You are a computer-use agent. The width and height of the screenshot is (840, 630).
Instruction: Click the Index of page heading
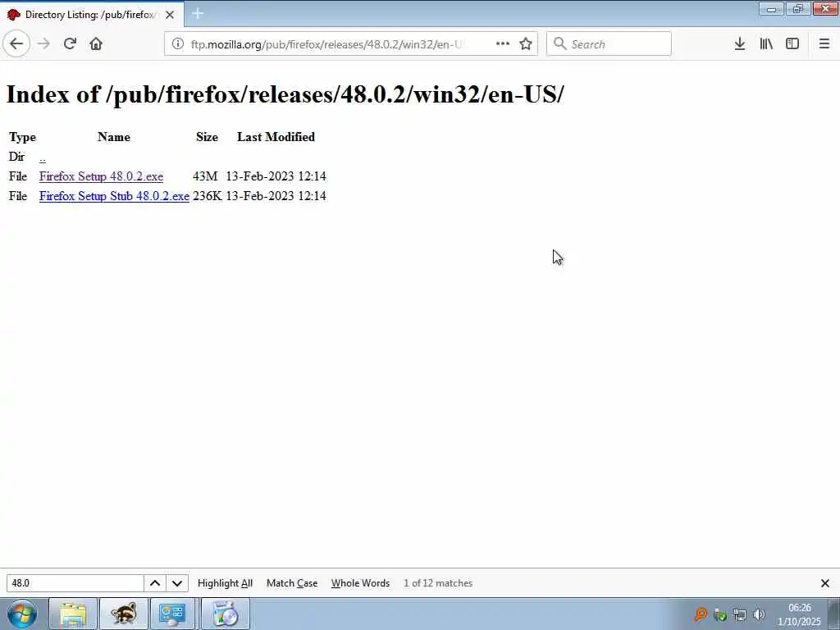285,94
